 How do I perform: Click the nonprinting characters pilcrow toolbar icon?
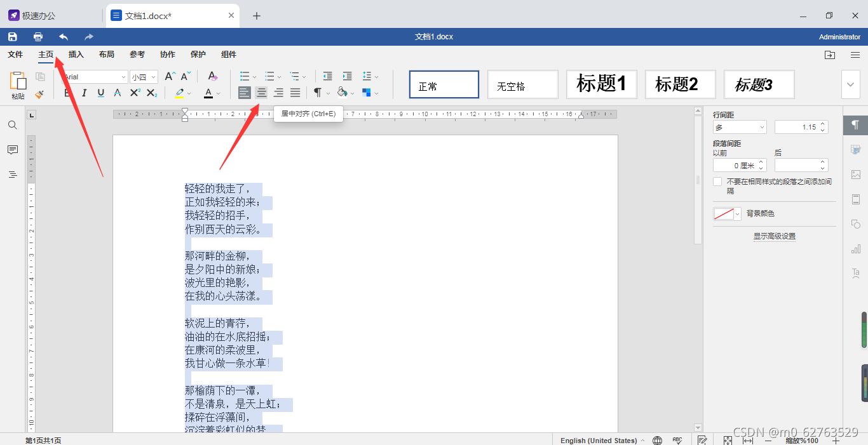click(x=318, y=93)
